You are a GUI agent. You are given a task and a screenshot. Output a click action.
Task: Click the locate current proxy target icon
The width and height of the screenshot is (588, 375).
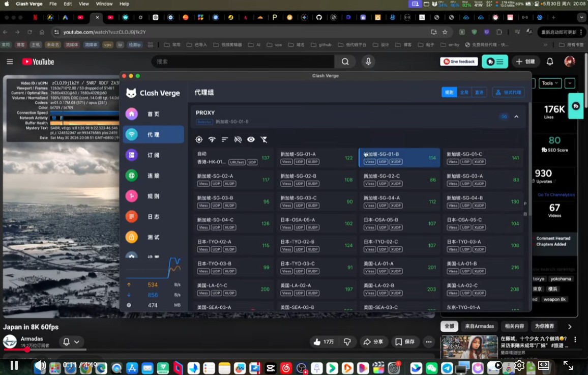click(199, 139)
